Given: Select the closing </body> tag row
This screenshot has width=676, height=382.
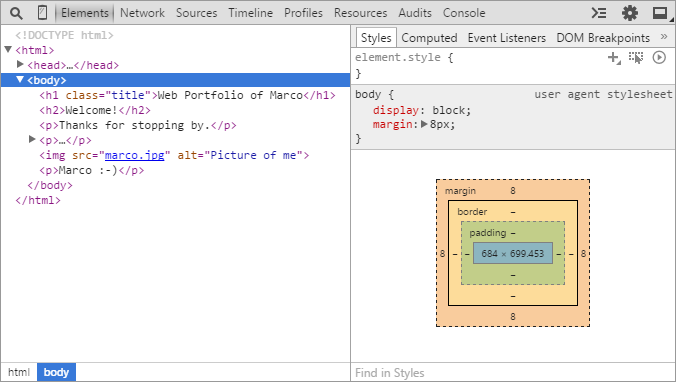Looking at the screenshot, I should point(50,185).
